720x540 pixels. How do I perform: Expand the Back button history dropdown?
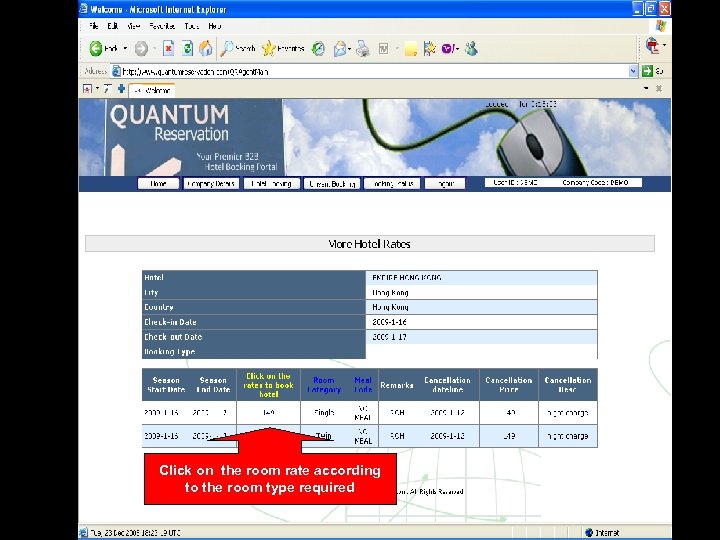click(125, 48)
